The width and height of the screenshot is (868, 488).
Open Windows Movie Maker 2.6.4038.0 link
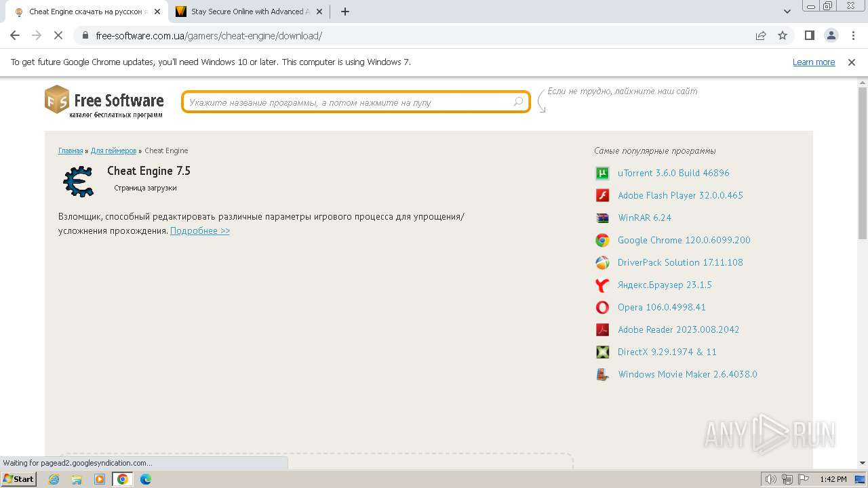pyautogui.click(x=688, y=374)
